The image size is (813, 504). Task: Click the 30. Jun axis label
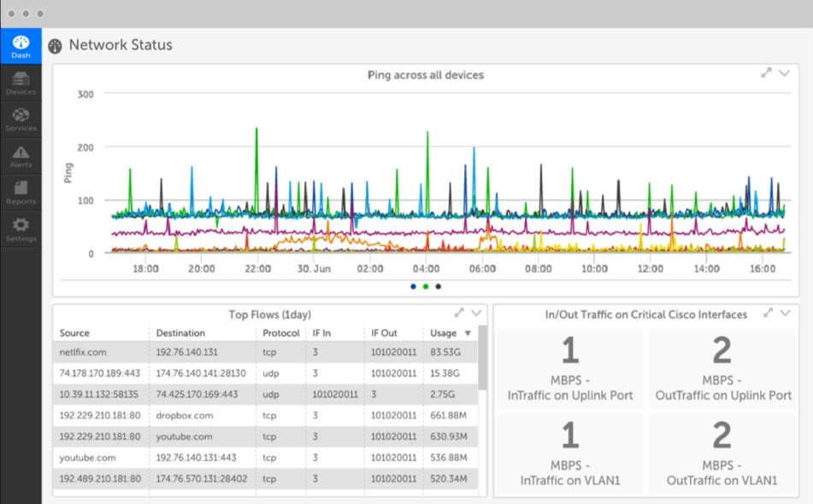314,269
